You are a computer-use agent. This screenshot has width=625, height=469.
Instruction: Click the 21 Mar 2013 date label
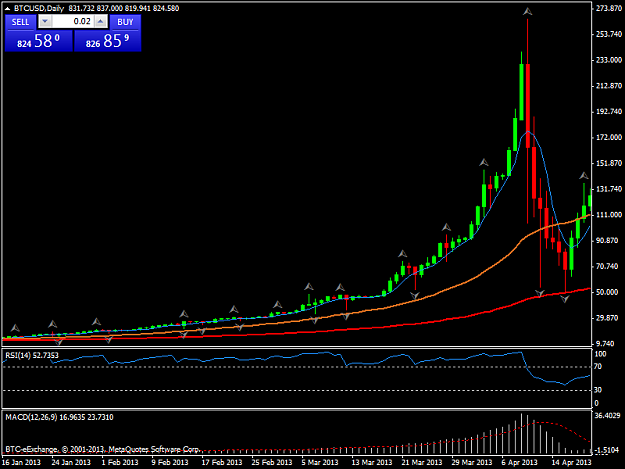[422, 462]
